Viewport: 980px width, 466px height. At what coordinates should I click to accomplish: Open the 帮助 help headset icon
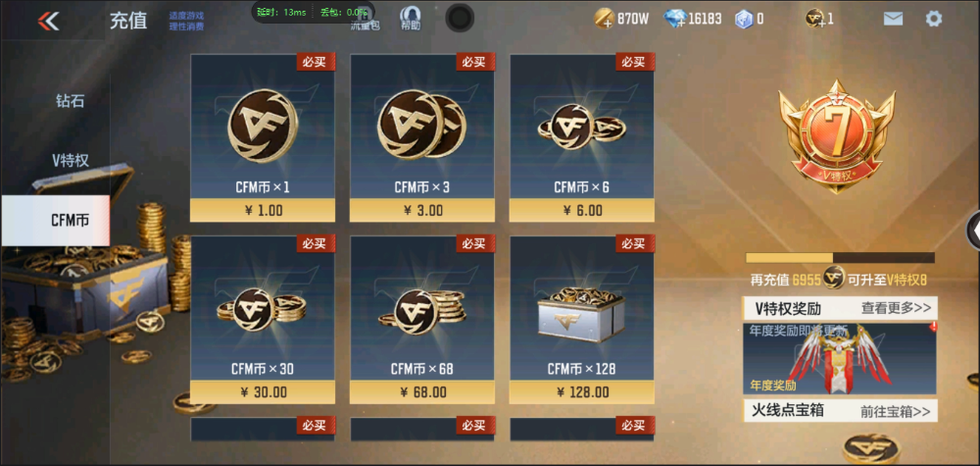[411, 19]
